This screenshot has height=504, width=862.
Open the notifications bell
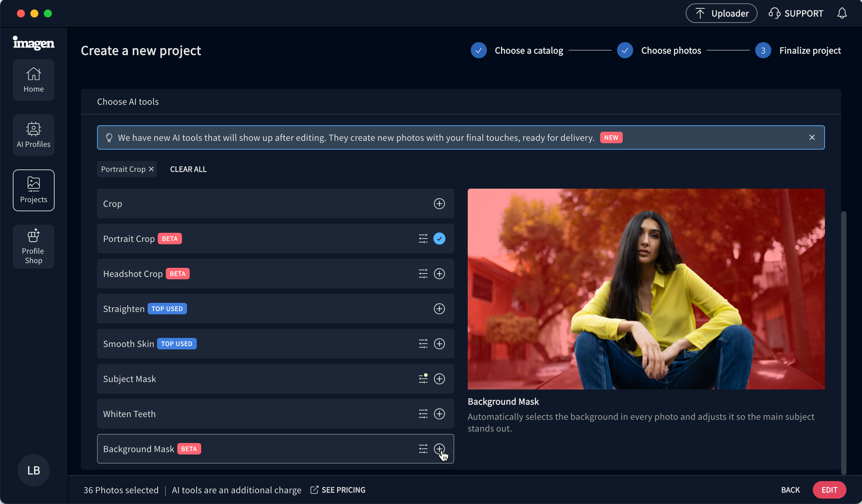click(x=842, y=13)
